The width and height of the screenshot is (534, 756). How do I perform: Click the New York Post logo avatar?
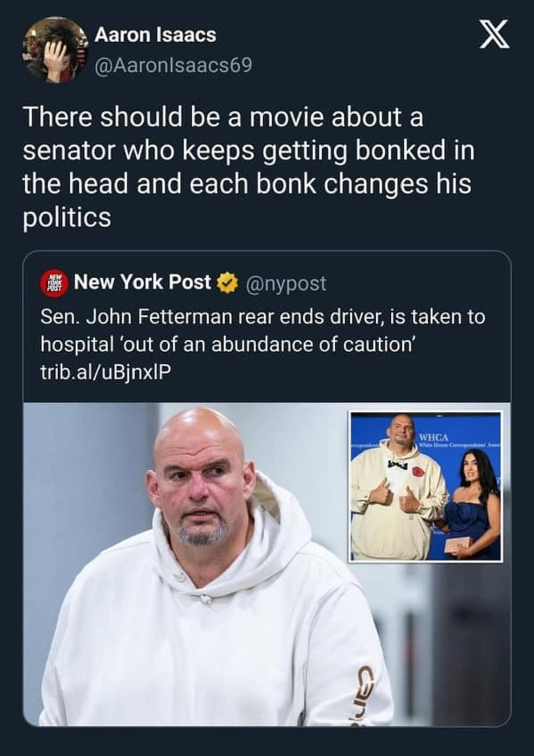click(53, 283)
